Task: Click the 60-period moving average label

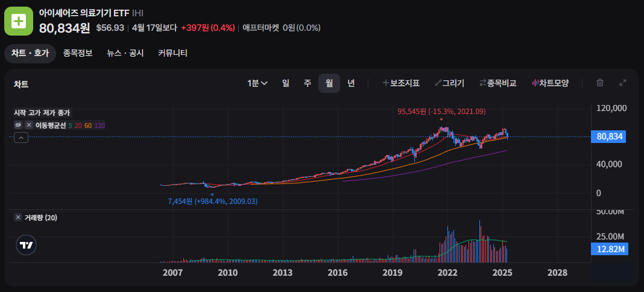Action: coord(88,125)
